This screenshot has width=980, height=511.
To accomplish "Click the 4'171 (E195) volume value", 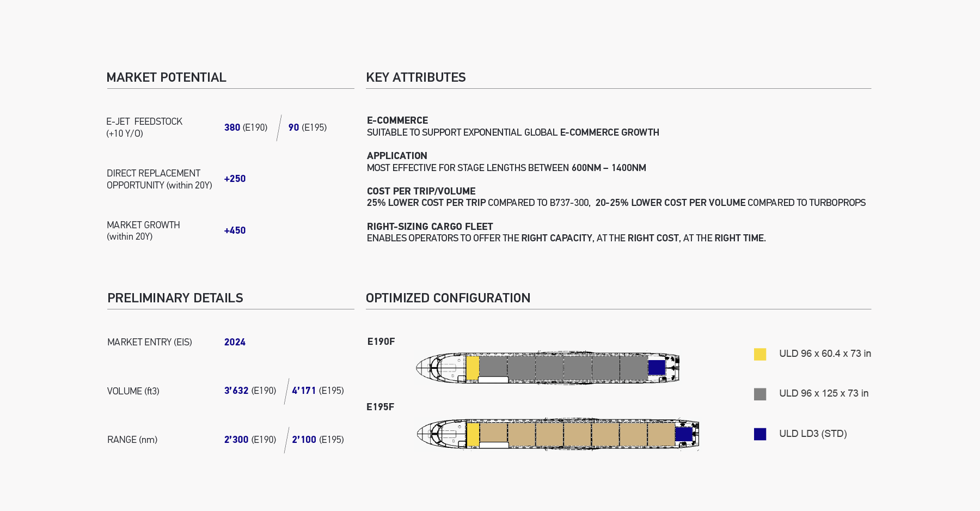I will (318, 391).
